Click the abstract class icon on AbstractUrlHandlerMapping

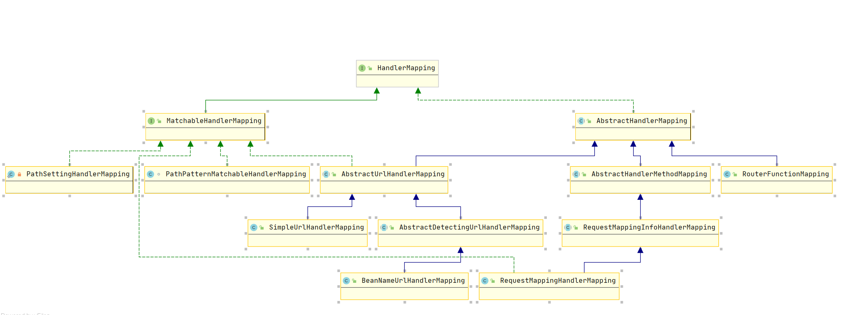click(326, 174)
